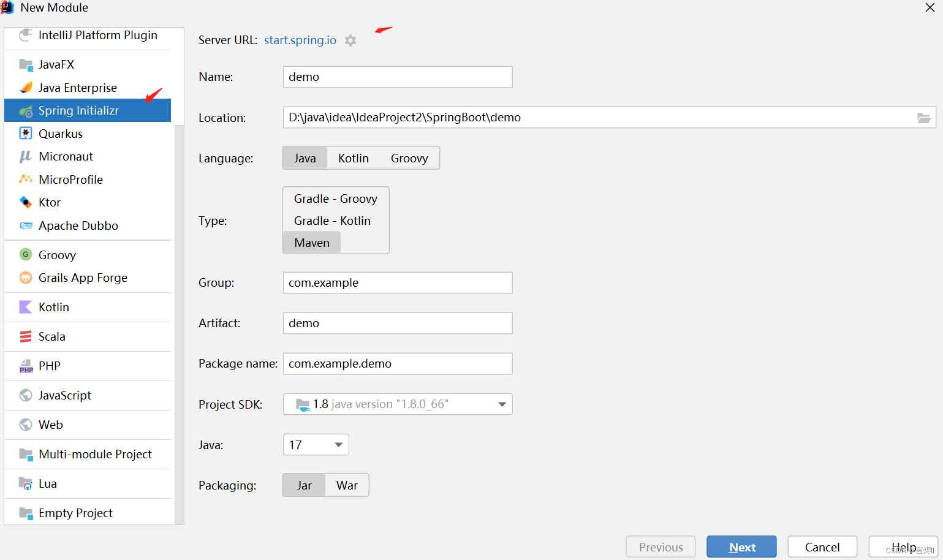The image size is (943, 560).
Task: Click the IntelliJ IDEA logo in title bar
Action: point(7,7)
